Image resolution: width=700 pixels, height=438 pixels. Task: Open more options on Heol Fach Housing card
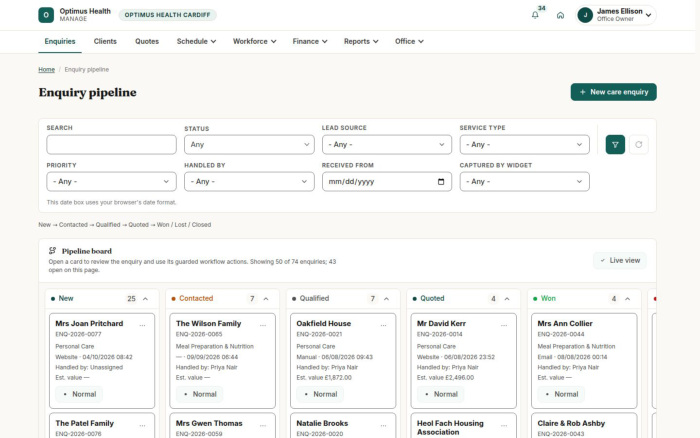(504, 425)
